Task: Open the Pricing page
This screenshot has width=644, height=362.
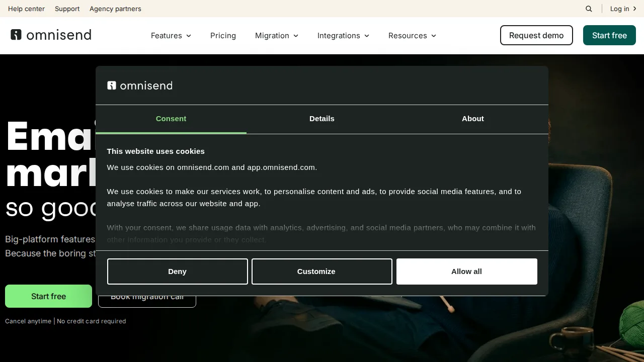Action: [223, 36]
